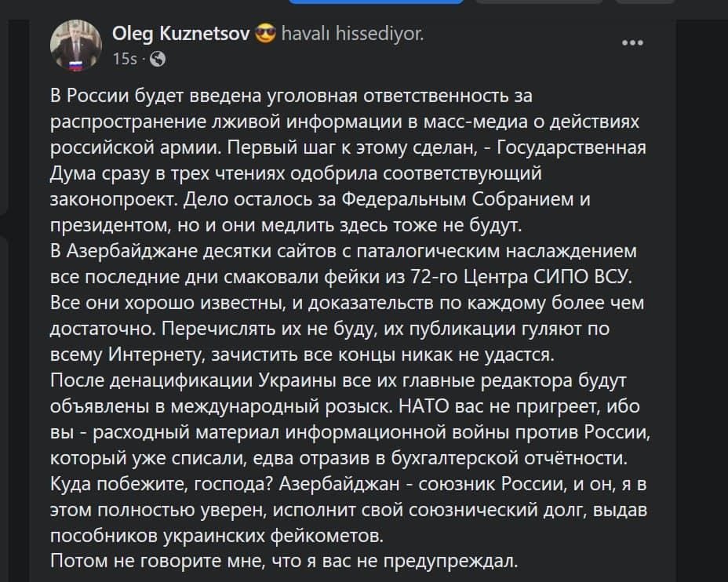
Task: Open the post via the '15s' timestamp
Action: click(125, 59)
